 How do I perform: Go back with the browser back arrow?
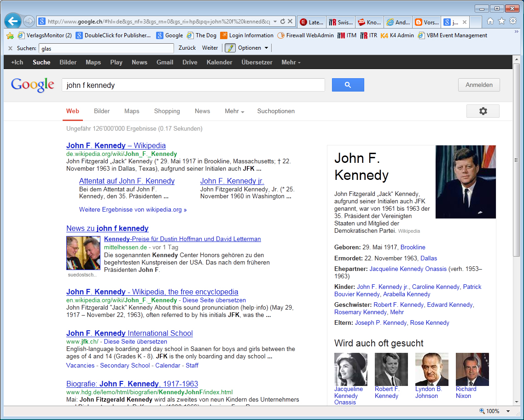(x=13, y=21)
